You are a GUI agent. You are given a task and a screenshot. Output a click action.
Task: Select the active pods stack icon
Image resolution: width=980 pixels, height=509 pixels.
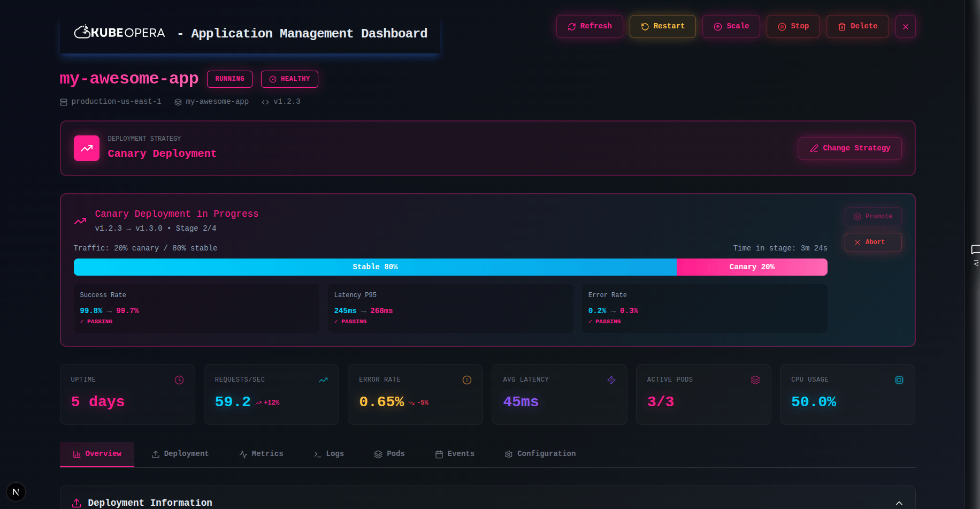(x=755, y=379)
